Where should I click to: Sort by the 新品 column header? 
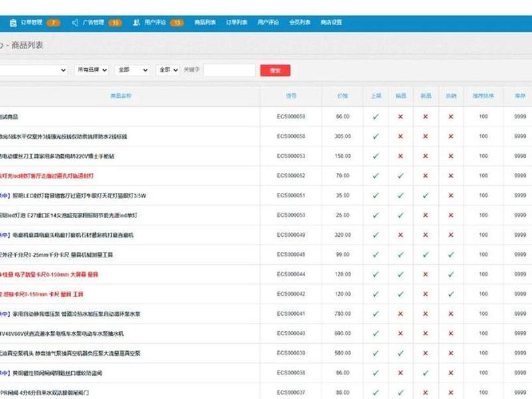[x=426, y=96]
